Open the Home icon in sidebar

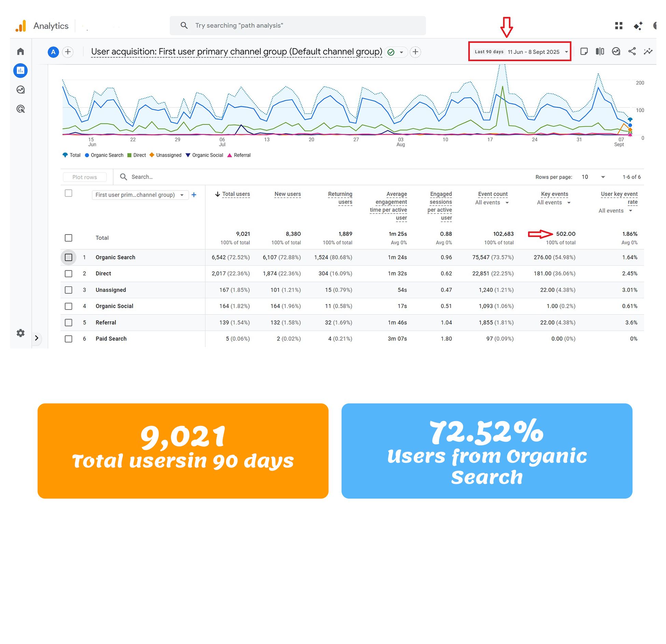[x=20, y=52]
